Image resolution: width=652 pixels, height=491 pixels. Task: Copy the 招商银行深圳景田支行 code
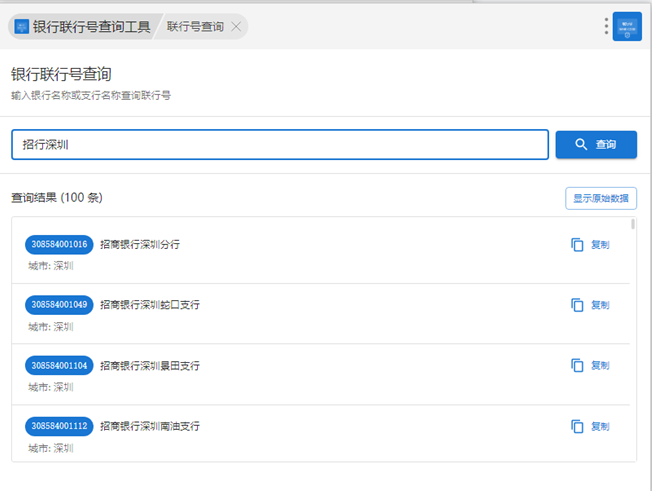tap(590, 366)
